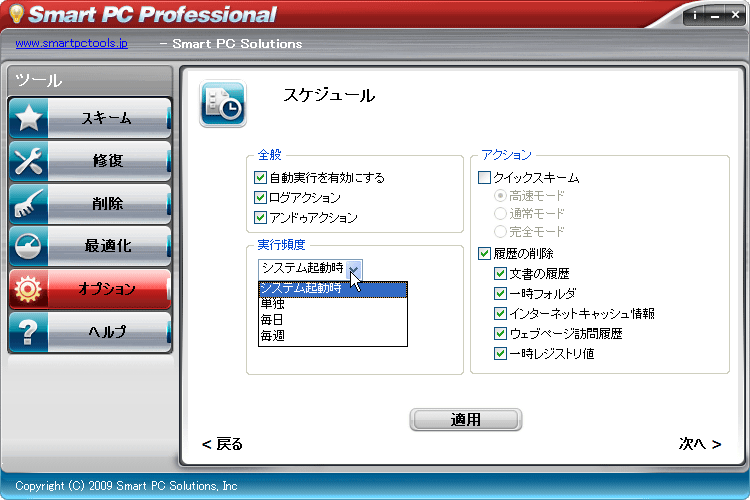The image size is (750, 500).
Task: Open the 削除 section
Action: coord(90,203)
